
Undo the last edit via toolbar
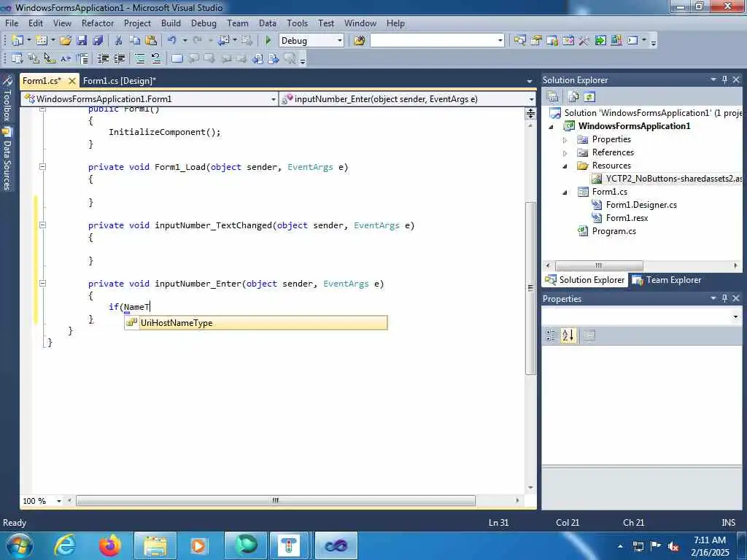pyautogui.click(x=172, y=41)
